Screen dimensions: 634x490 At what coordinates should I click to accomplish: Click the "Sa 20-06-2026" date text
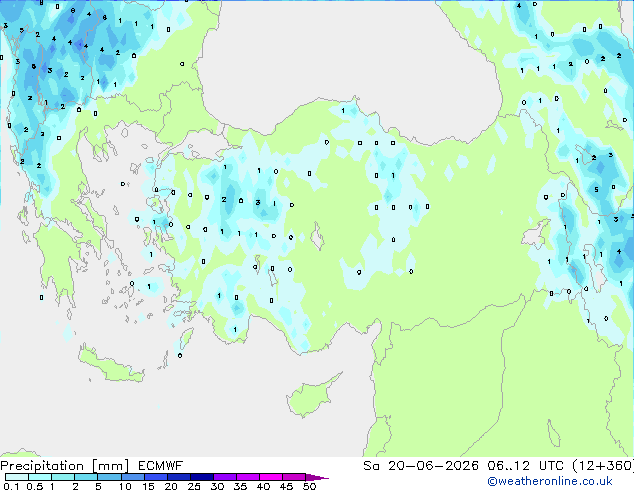point(421,466)
